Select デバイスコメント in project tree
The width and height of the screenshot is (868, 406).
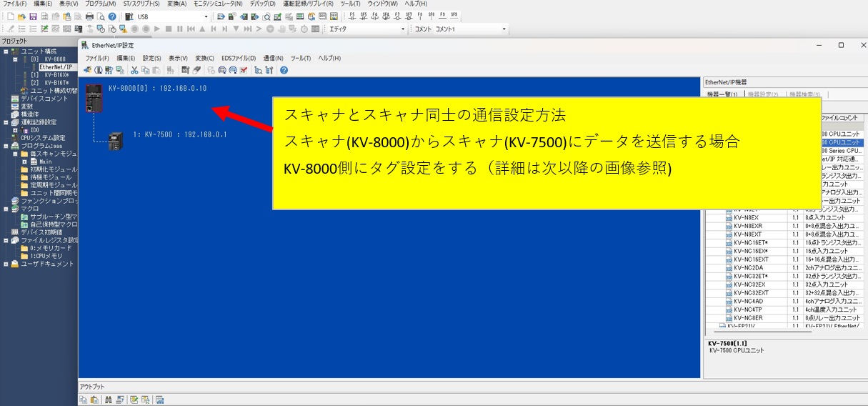[43, 99]
